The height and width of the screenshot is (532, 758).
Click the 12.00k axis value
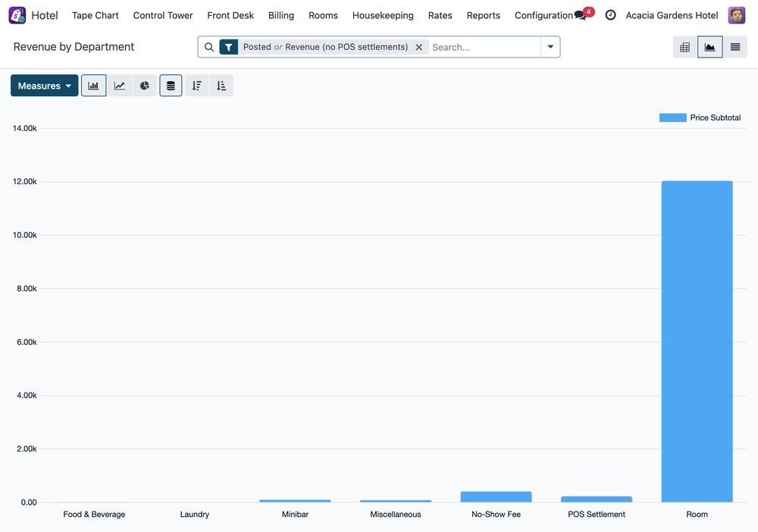coord(25,182)
